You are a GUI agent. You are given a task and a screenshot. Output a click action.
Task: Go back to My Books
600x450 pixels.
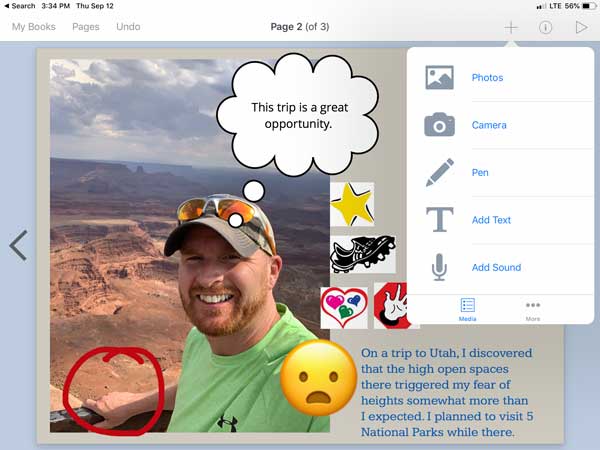coord(34,27)
